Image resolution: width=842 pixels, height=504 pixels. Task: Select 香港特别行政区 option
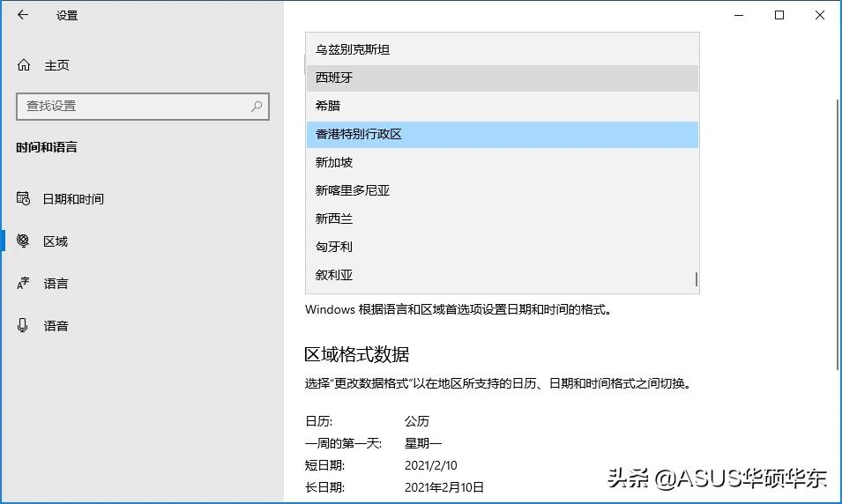(x=502, y=134)
